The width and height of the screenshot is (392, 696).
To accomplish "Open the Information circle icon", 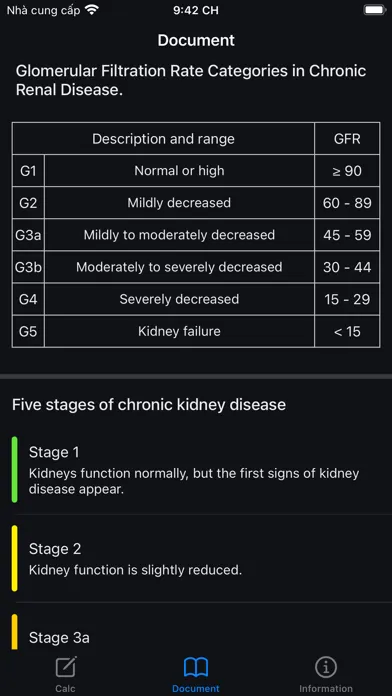I will [326, 667].
